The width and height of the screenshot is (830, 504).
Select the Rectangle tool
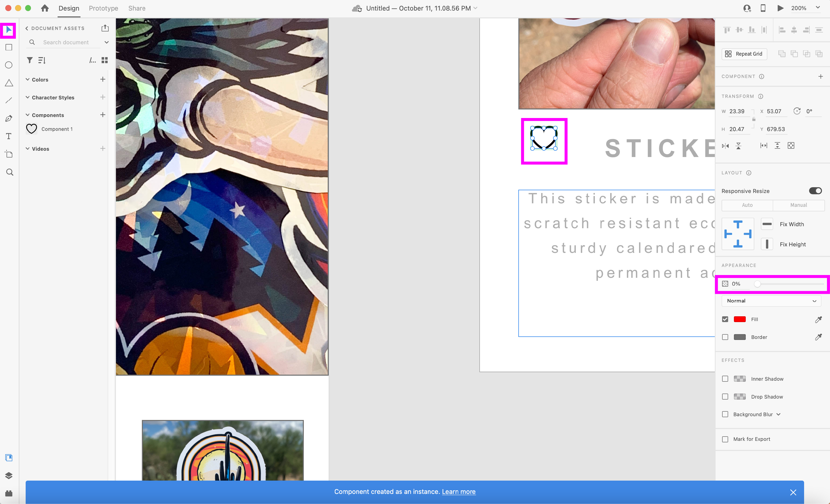(9, 48)
